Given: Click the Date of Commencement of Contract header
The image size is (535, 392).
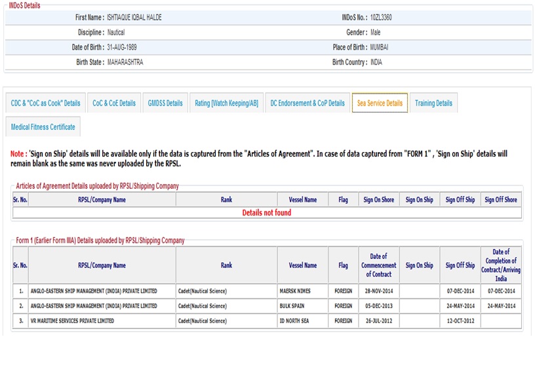Looking at the screenshot, I should pos(379,265).
